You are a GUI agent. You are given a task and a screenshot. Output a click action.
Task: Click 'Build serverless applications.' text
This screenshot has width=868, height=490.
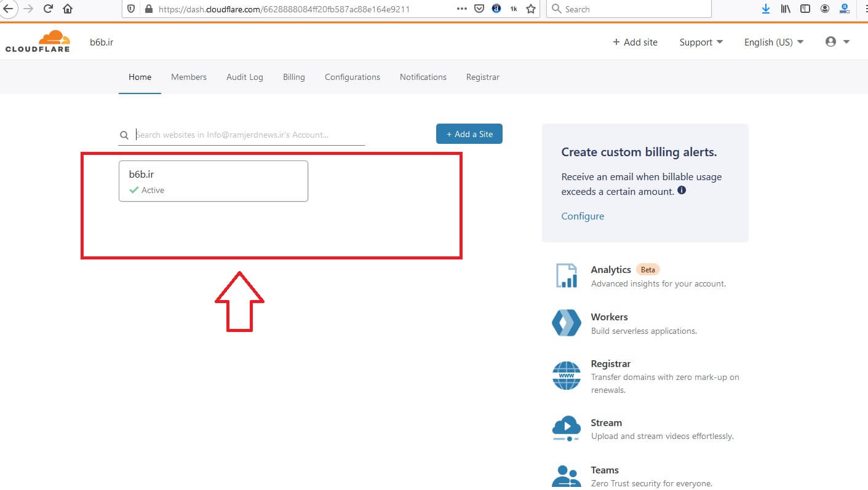(x=644, y=331)
